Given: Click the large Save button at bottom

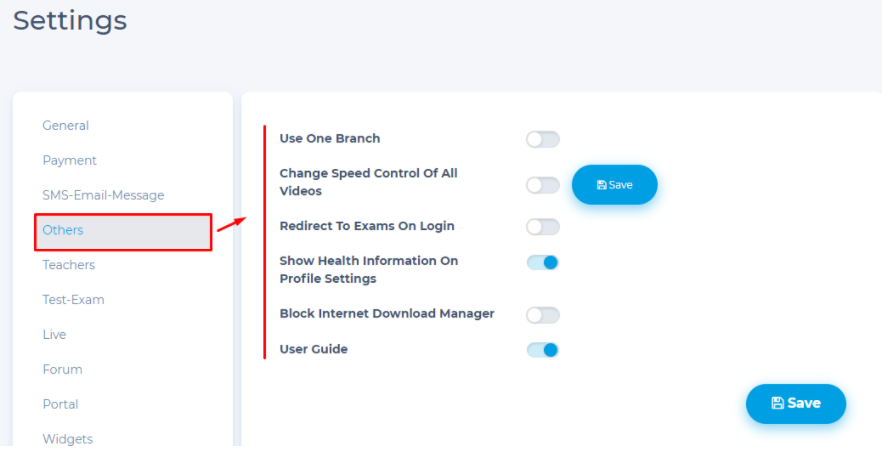Looking at the screenshot, I should 796,403.
